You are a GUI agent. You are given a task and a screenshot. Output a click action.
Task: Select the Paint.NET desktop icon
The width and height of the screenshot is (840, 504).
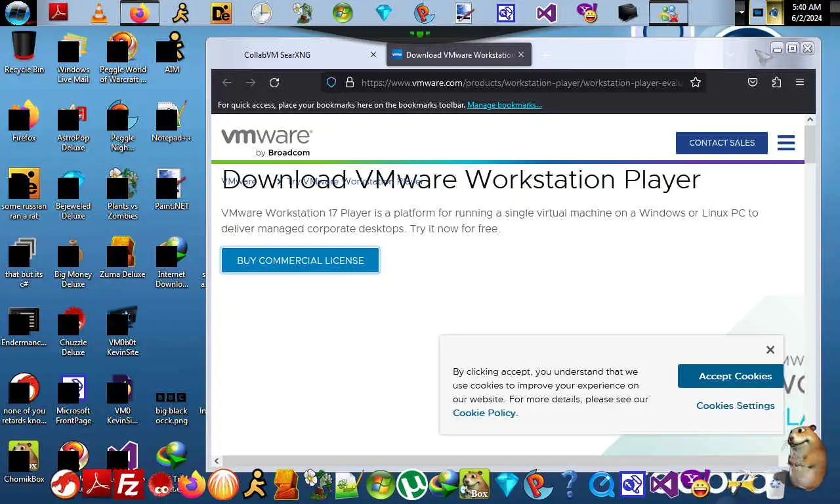(x=171, y=189)
